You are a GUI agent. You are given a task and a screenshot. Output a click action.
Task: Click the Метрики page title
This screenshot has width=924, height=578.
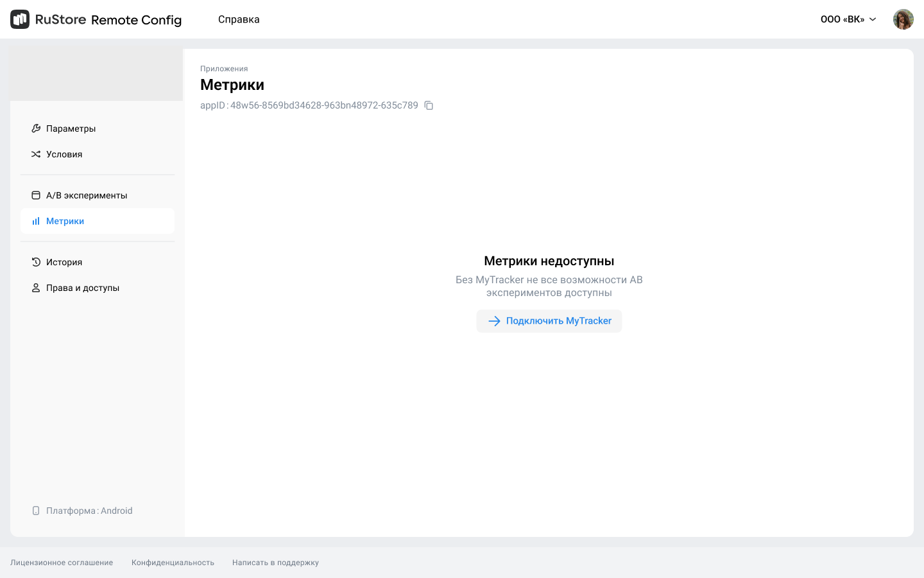pyautogui.click(x=232, y=85)
